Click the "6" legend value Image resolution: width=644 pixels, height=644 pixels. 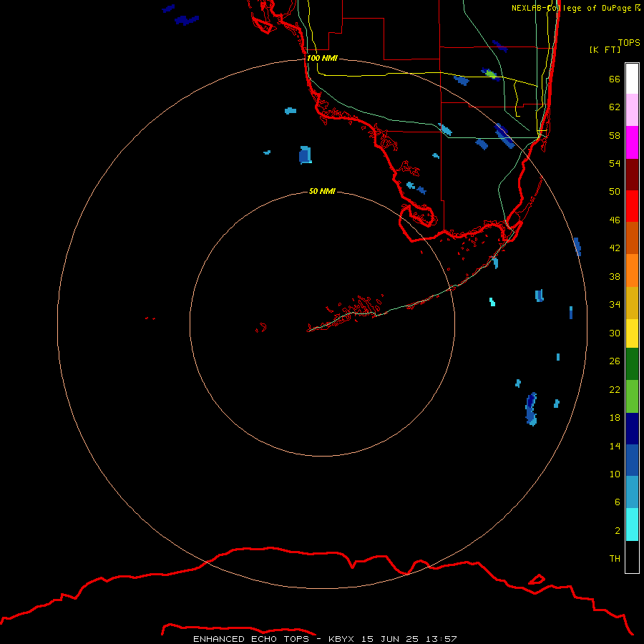pyautogui.click(x=618, y=502)
